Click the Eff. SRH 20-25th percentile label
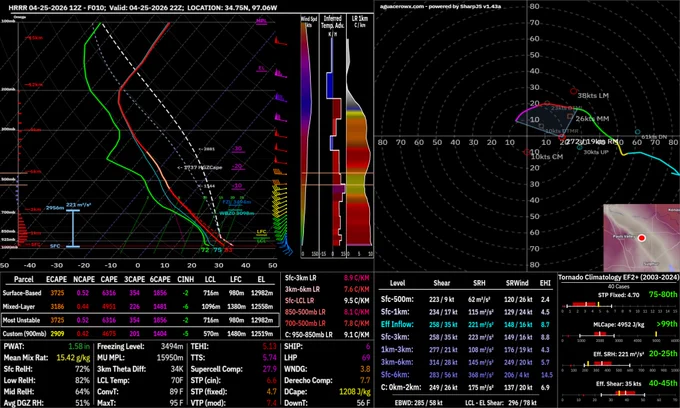The image size is (680, 408). [663, 354]
